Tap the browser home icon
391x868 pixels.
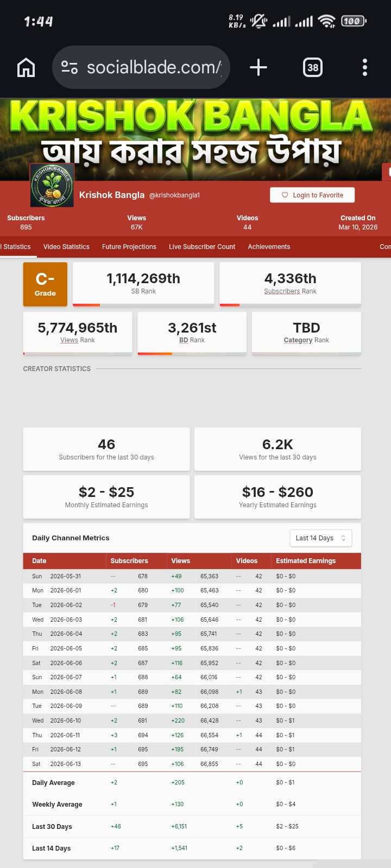(26, 68)
